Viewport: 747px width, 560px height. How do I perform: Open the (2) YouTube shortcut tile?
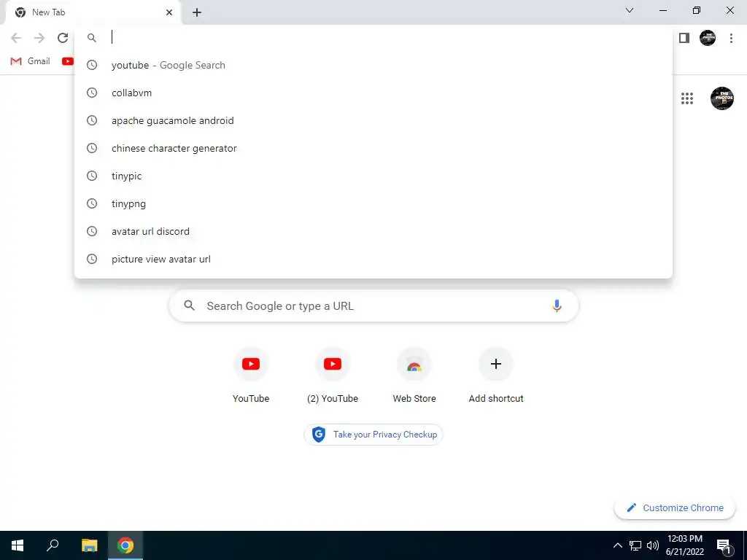click(x=333, y=376)
